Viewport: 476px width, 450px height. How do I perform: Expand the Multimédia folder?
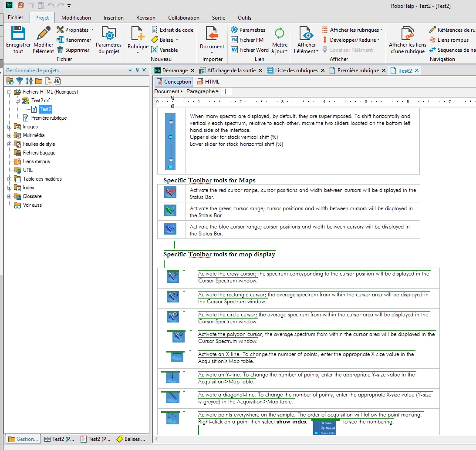(10, 136)
